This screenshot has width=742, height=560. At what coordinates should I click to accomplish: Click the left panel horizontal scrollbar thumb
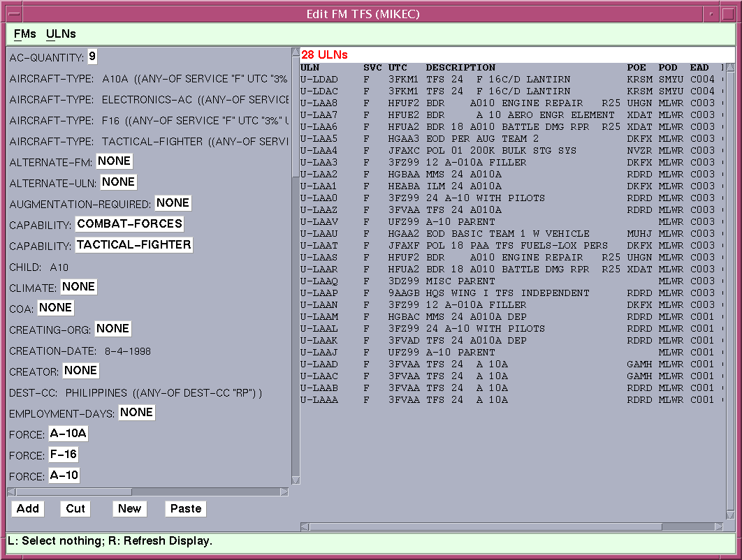pos(73,492)
